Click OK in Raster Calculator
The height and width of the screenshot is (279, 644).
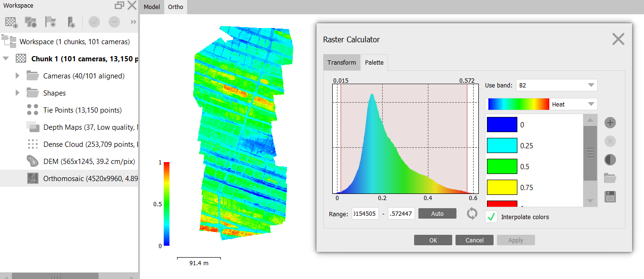[433, 240]
